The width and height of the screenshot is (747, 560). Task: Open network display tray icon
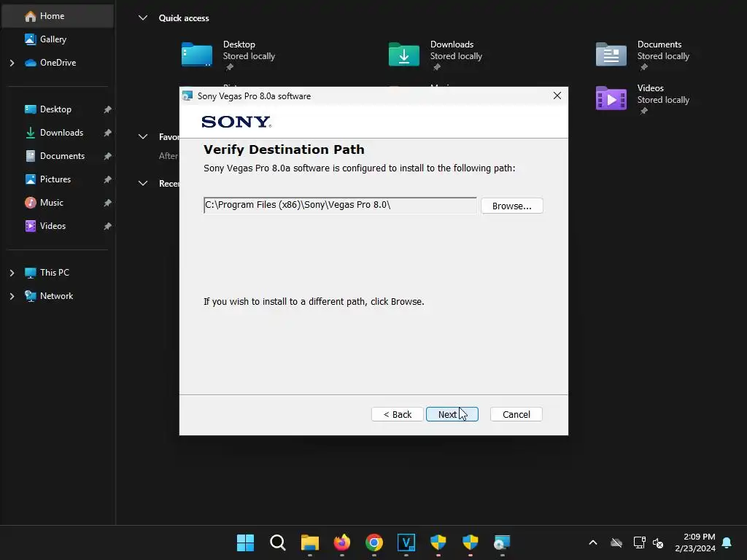click(x=639, y=542)
